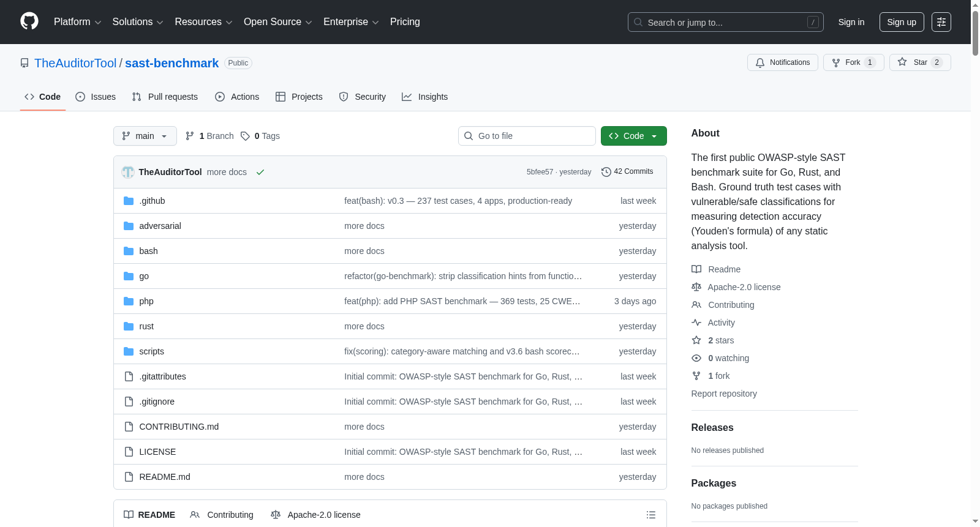Screen dimensions: 980x527
Task: Open the main branch selector dropdown
Action: [145, 136]
